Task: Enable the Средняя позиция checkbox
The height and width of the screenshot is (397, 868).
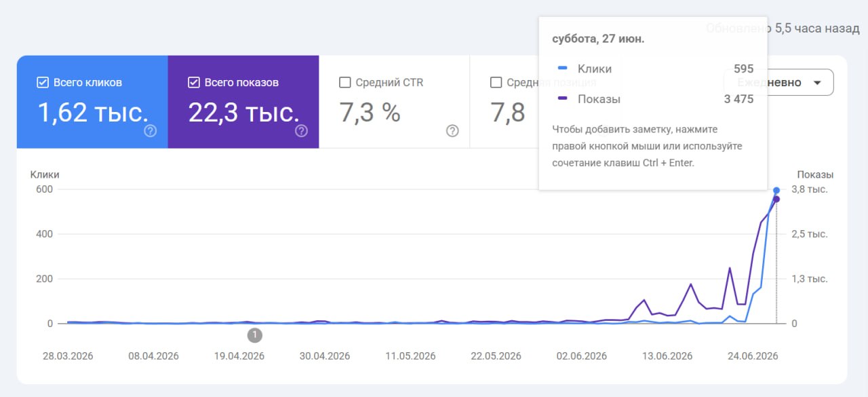Action: click(x=496, y=82)
